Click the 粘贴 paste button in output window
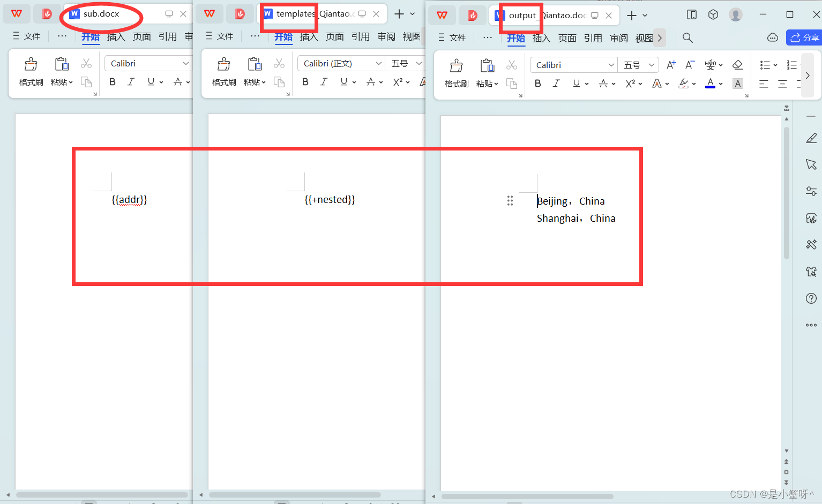This screenshot has width=822, height=504. click(x=487, y=72)
